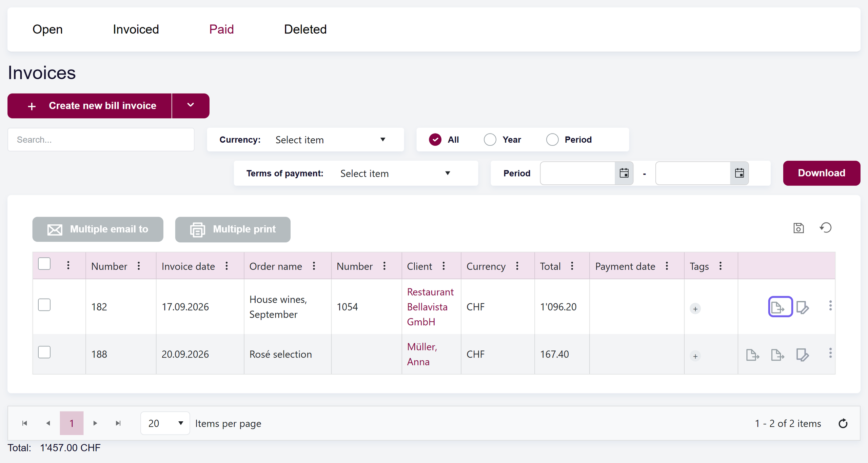Open the three-dot row menu for invoice 188
The height and width of the screenshot is (463, 868).
point(830,353)
